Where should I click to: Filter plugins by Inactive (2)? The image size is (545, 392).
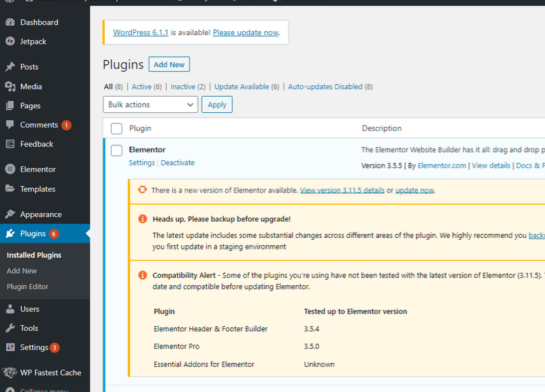coord(188,87)
